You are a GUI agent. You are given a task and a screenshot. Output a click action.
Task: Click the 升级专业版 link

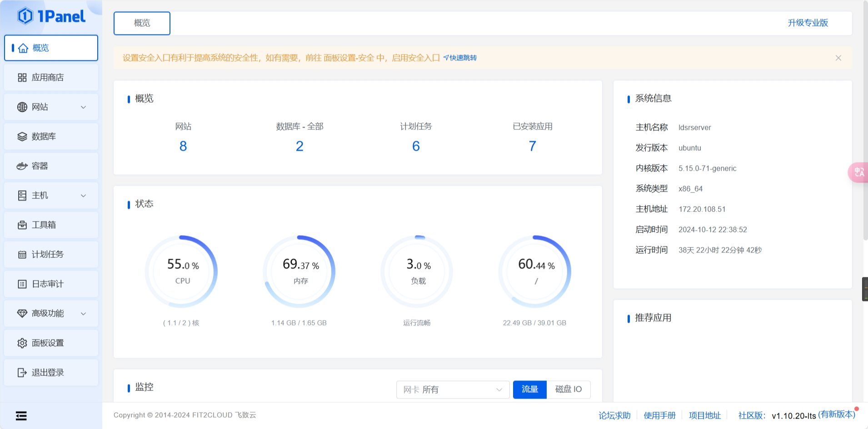point(808,23)
